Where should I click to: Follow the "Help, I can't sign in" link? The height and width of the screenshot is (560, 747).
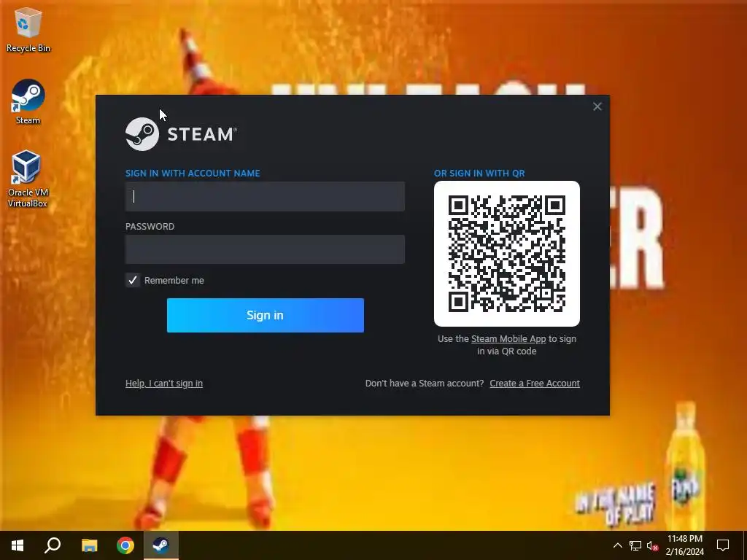click(164, 384)
